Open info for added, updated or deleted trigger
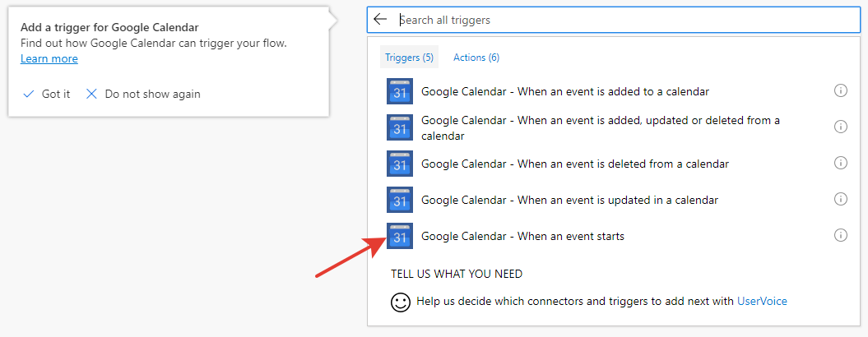 (841, 127)
